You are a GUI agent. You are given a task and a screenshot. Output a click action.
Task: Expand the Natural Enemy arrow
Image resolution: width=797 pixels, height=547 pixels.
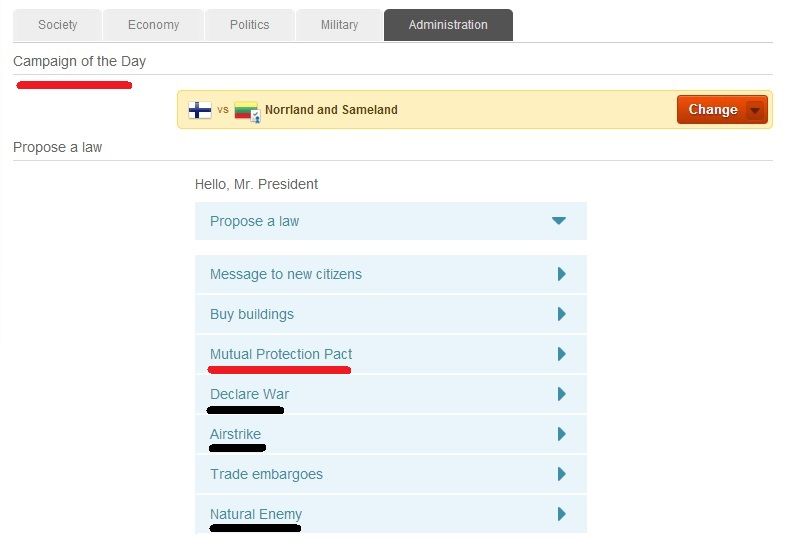562,514
